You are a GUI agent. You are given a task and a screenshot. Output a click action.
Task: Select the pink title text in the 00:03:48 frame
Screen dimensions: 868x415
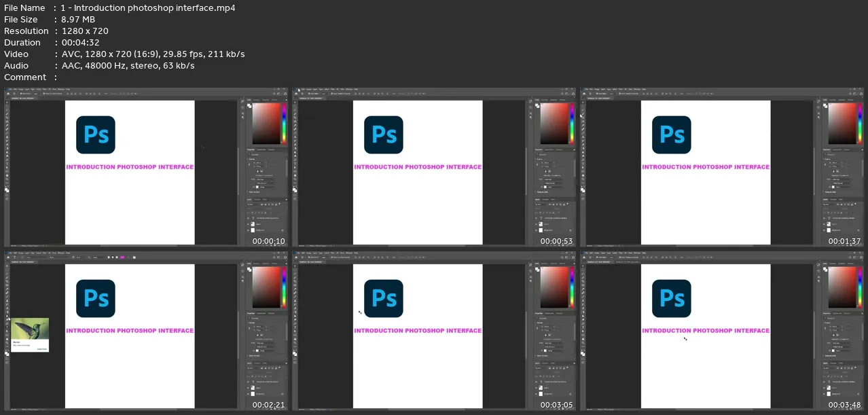pyautogui.click(x=706, y=331)
